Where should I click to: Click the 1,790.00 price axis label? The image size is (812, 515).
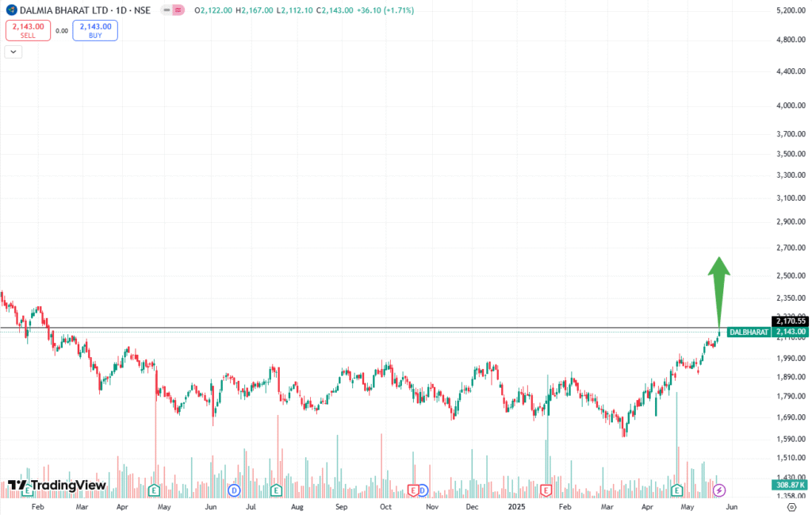tap(791, 396)
